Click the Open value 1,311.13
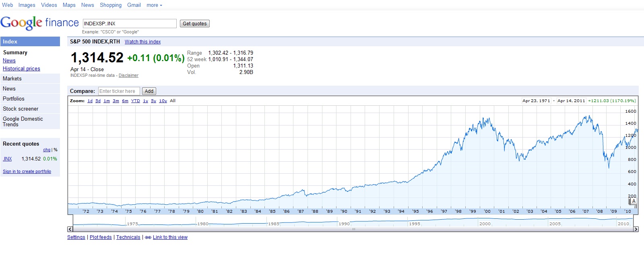The width and height of the screenshot is (644, 257). coord(243,66)
